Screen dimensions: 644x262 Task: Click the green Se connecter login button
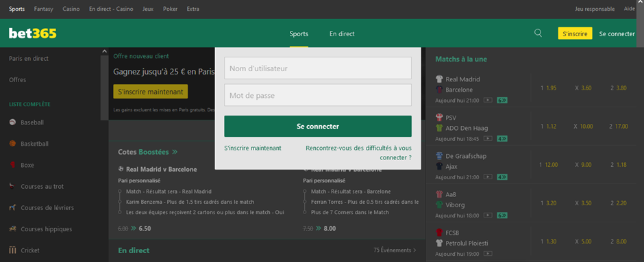tap(318, 127)
